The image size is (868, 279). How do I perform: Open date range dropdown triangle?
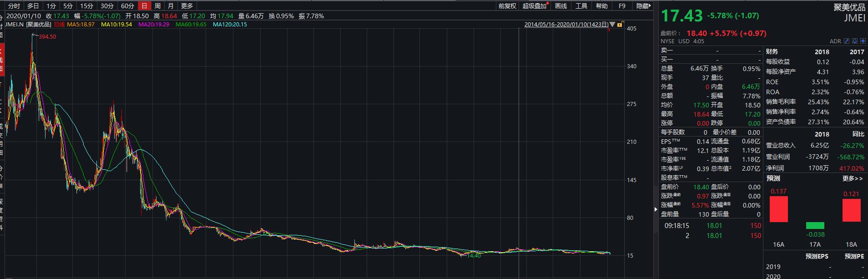click(x=612, y=25)
